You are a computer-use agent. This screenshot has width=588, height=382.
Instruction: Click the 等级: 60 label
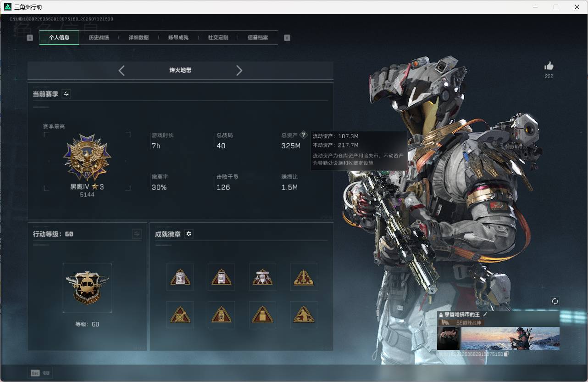[87, 324]
